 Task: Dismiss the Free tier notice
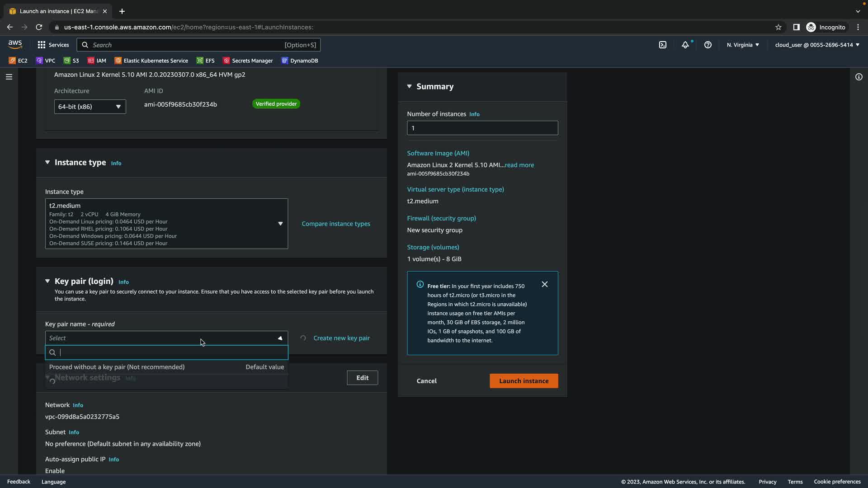pos(545,284)
